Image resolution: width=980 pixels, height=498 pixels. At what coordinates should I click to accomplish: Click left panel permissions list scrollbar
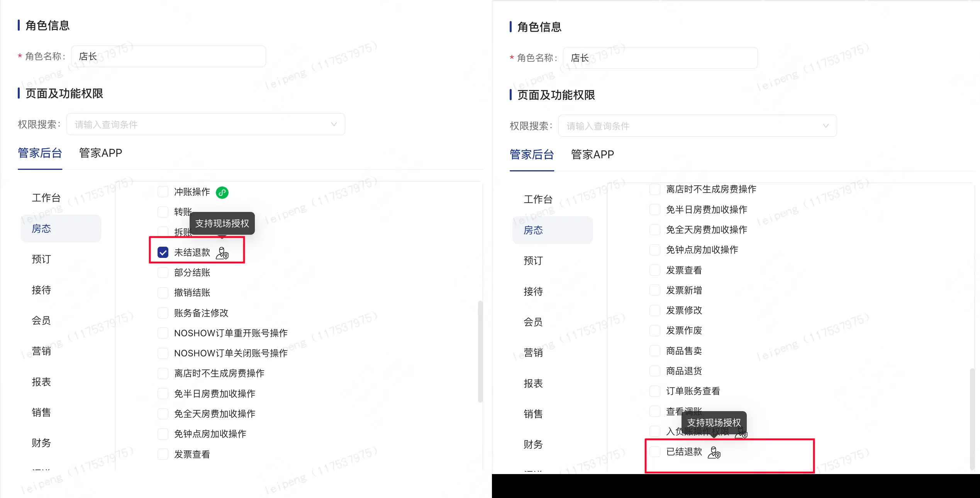click(480, 351)
